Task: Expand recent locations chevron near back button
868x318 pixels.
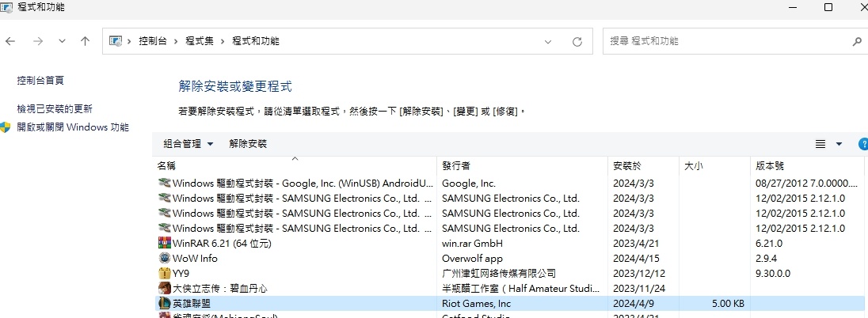Action: pyautogui.click(x=63, y=41)
